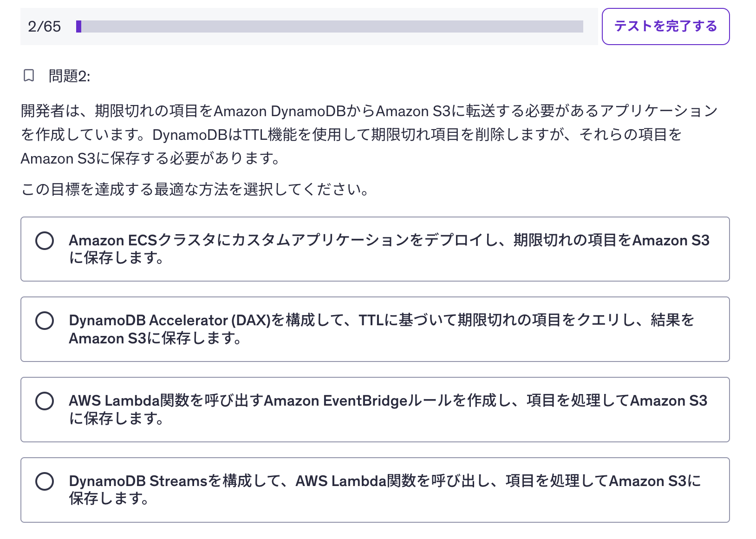This screenshot has height=539, width=756.
Task: Choose the DynamoDB Accelerator (DAX) radio button
Action: tap(45, 321)
